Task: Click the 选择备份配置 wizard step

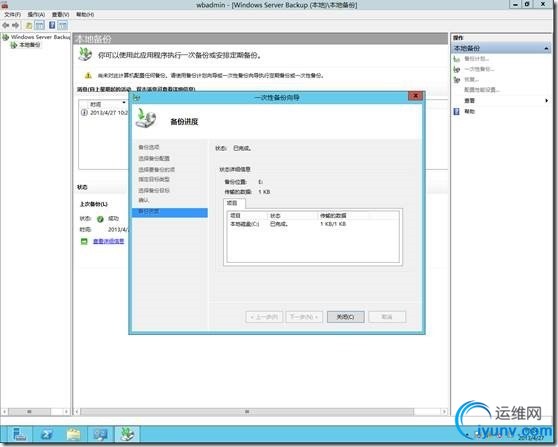Action: (154, 158)
